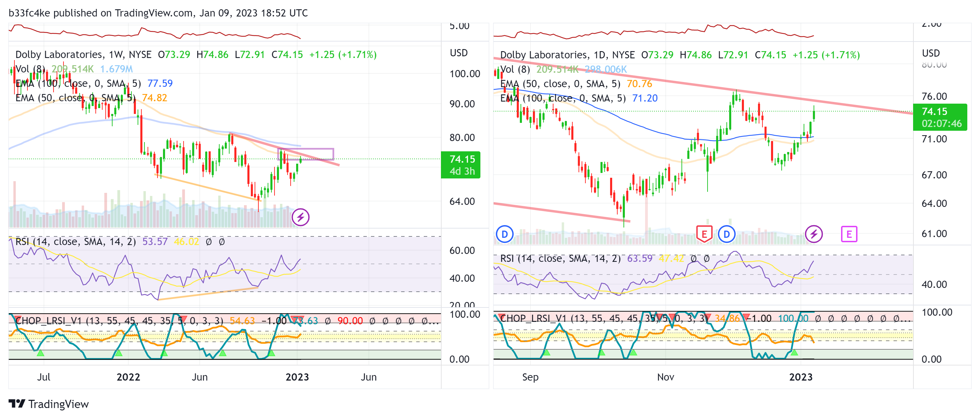The width and height of the screenshot is (980, 419).
Task: Click the 100.00 value in the daily CHOP legend
Action: click(x=793, y=318)
